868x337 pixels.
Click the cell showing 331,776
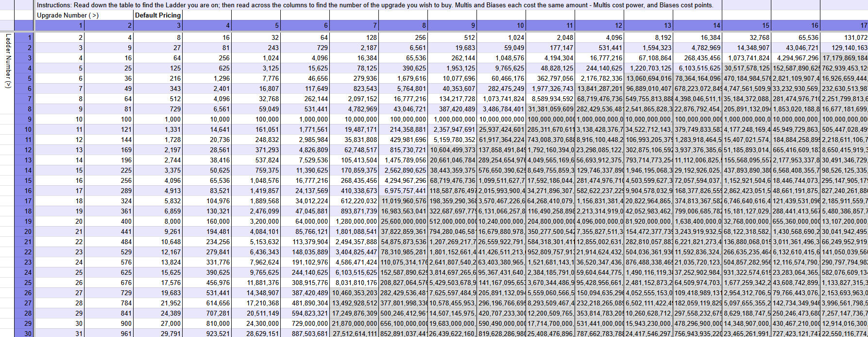tap(207, 262)
